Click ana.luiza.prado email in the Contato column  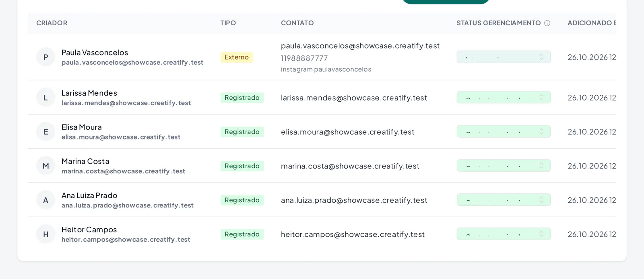354,200
